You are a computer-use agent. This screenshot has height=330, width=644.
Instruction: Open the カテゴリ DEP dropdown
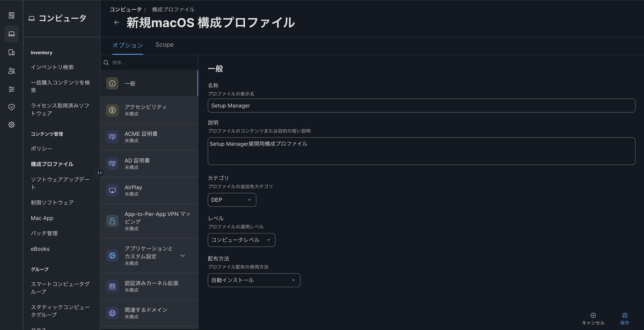click(x=231, y=200)
